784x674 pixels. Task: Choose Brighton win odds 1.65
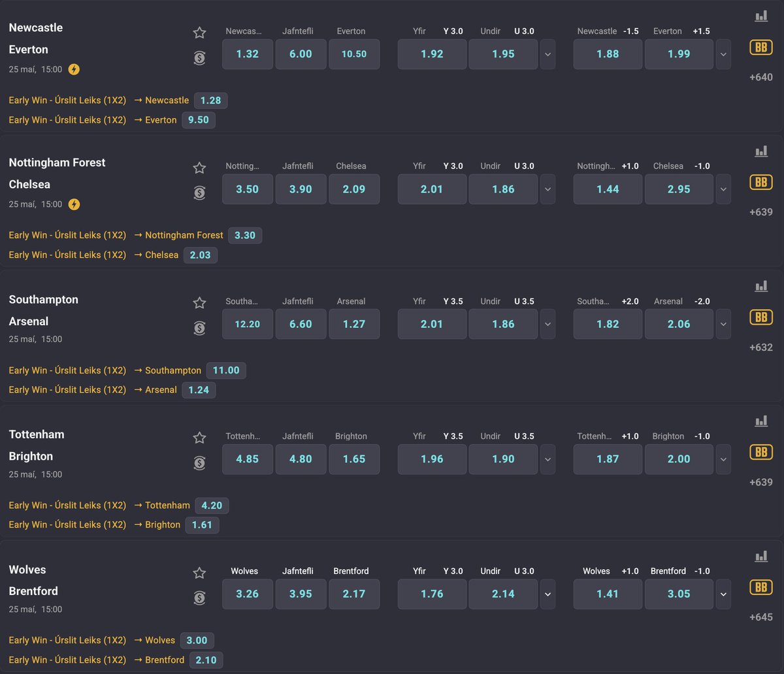(x=354, y=459)
